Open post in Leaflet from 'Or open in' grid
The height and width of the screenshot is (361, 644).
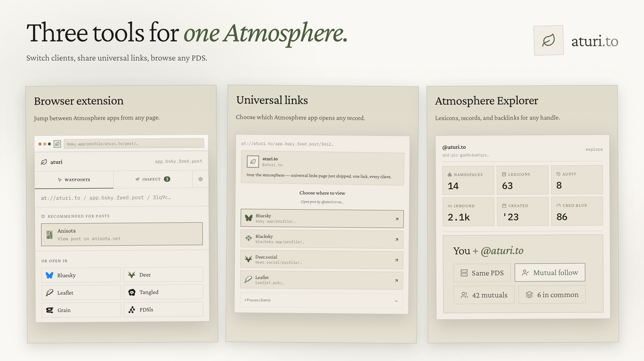tap(81, 293)
